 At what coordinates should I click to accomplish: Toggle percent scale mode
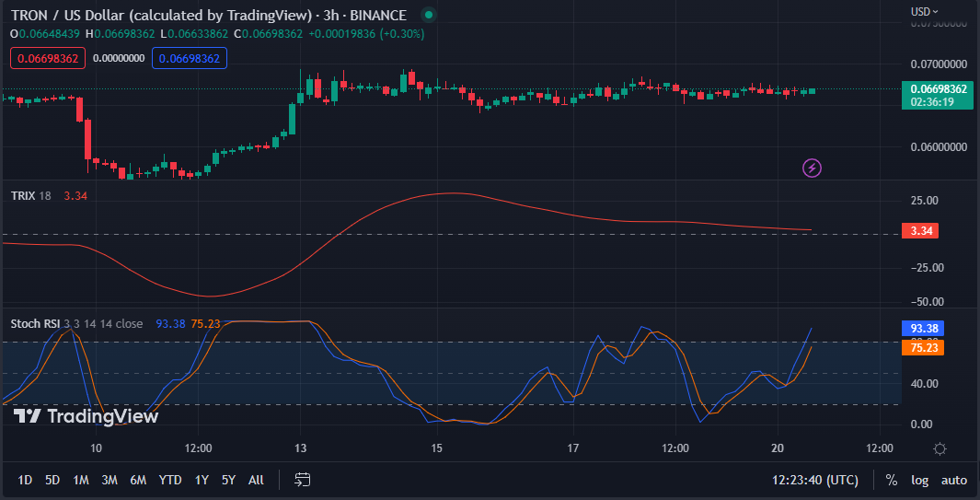(891, 480)
